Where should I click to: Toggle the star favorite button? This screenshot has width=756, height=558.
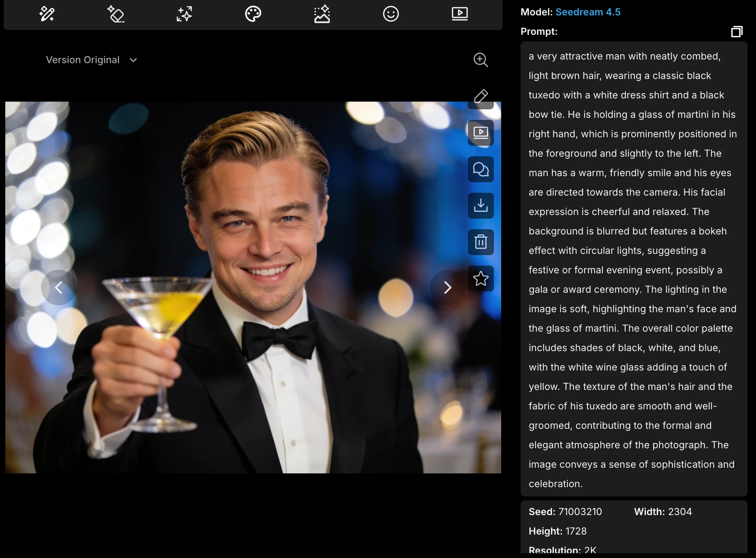(481, 279)
